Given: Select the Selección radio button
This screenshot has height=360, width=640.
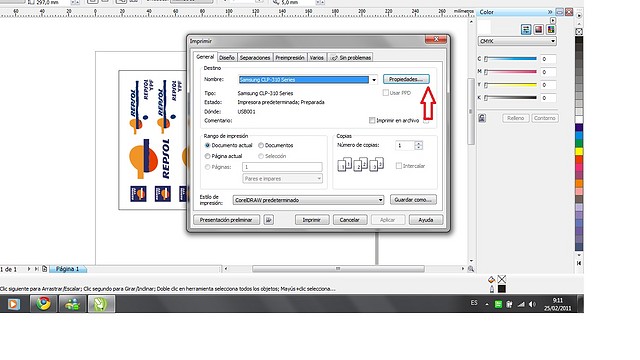Looking at the screenshot, I should (261, 156).
